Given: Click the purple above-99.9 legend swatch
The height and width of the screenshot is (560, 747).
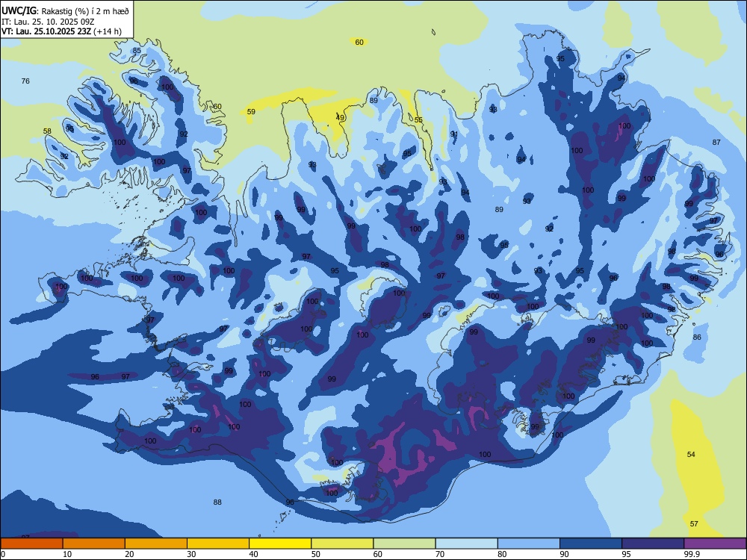Looking at the screenshot, I should (x=715, y=544).
